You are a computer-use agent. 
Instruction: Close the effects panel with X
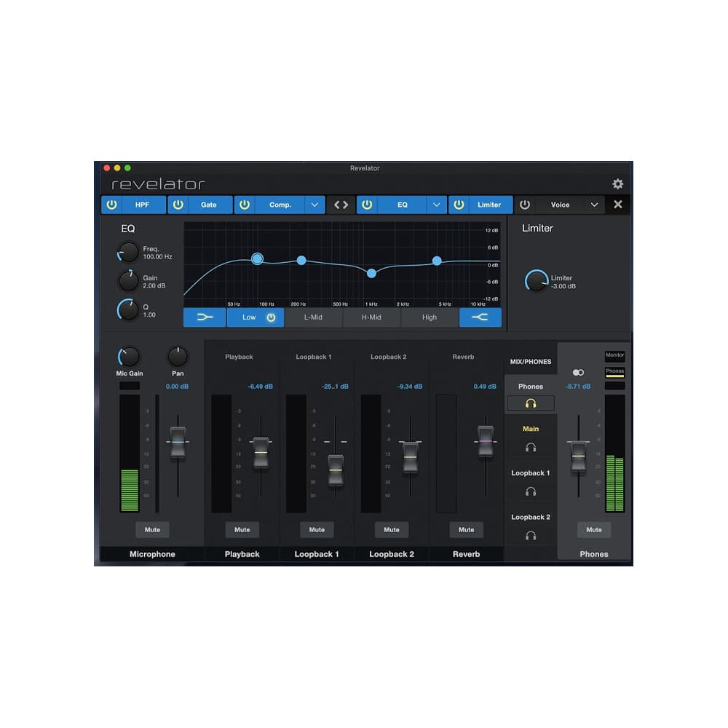[x=618, y=205]
